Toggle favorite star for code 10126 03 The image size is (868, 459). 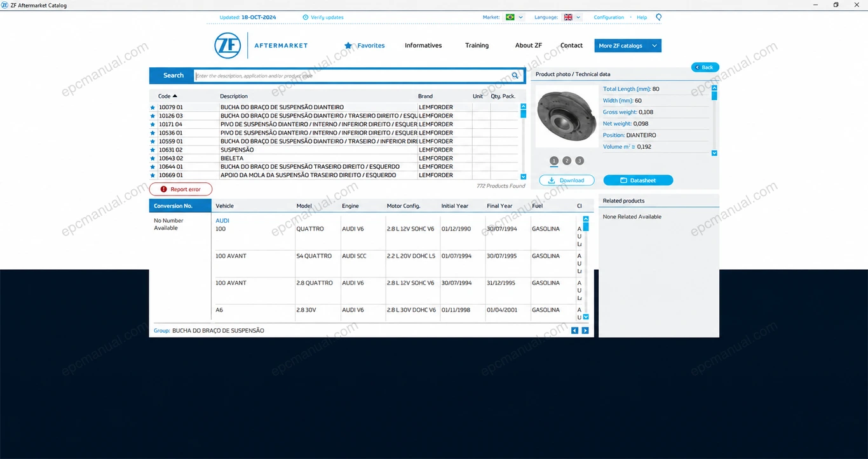click(x=153, y=116)
